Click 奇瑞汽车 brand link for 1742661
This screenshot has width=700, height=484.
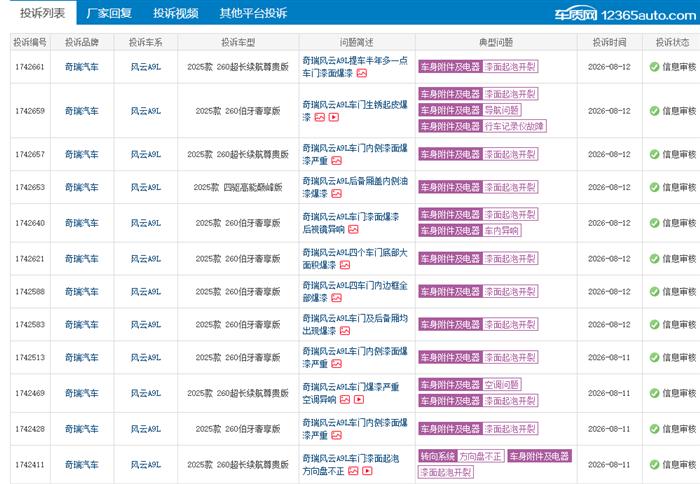point(82,67)
